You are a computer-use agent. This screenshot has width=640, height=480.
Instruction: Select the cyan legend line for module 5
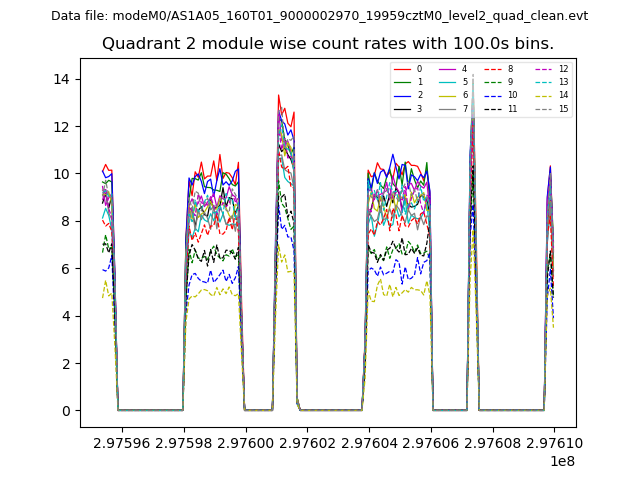click(448, 82)
